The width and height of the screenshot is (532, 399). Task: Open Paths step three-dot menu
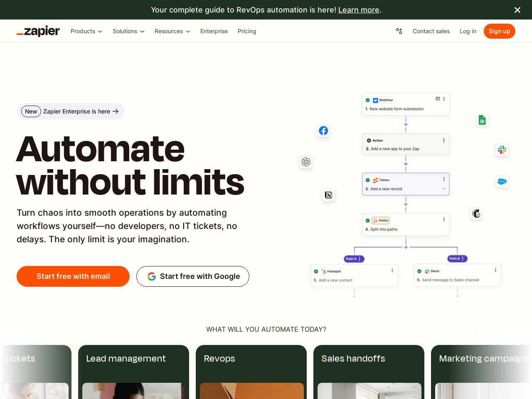(x=444, y=219)
